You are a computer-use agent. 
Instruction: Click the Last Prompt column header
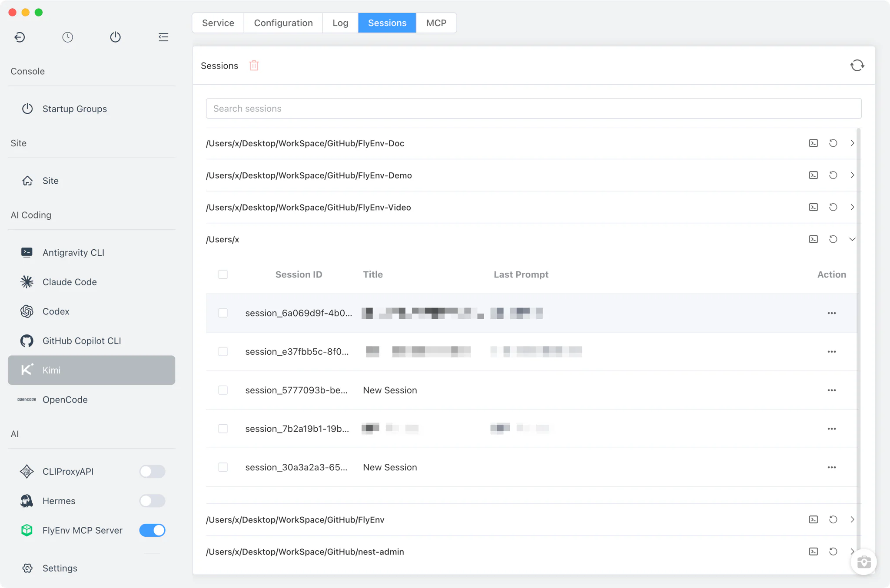[x=521, y=274]
